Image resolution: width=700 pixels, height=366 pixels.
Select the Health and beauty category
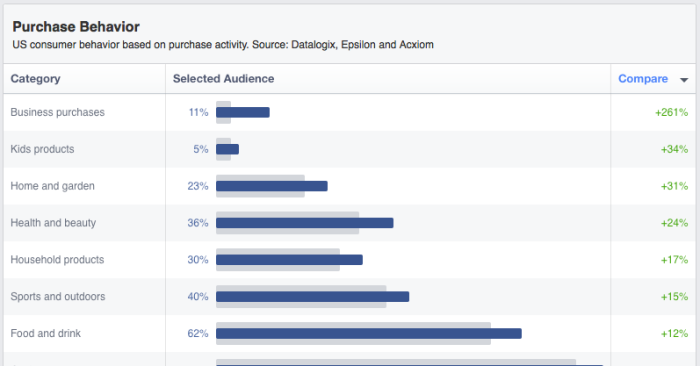pyautogui.click(x=53, y=223)
